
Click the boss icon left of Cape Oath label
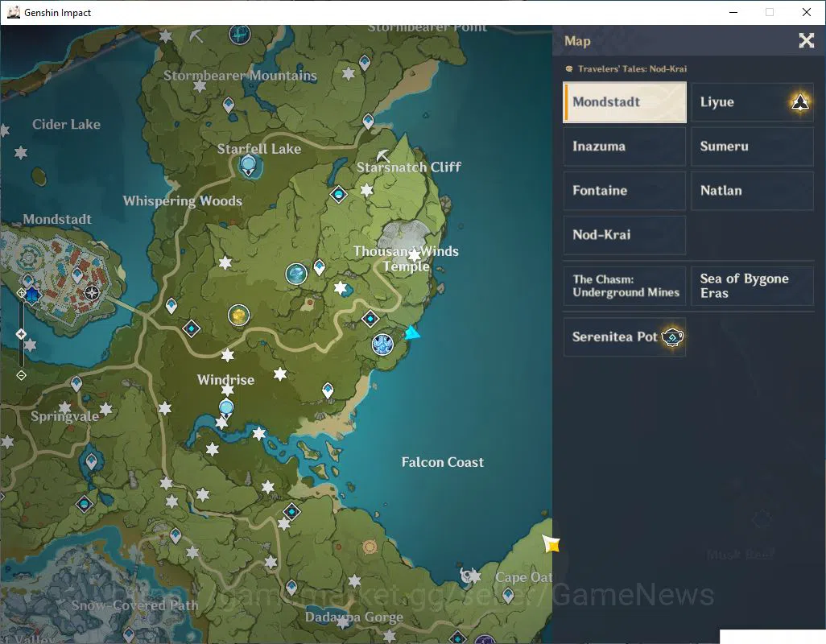(467, 576)
